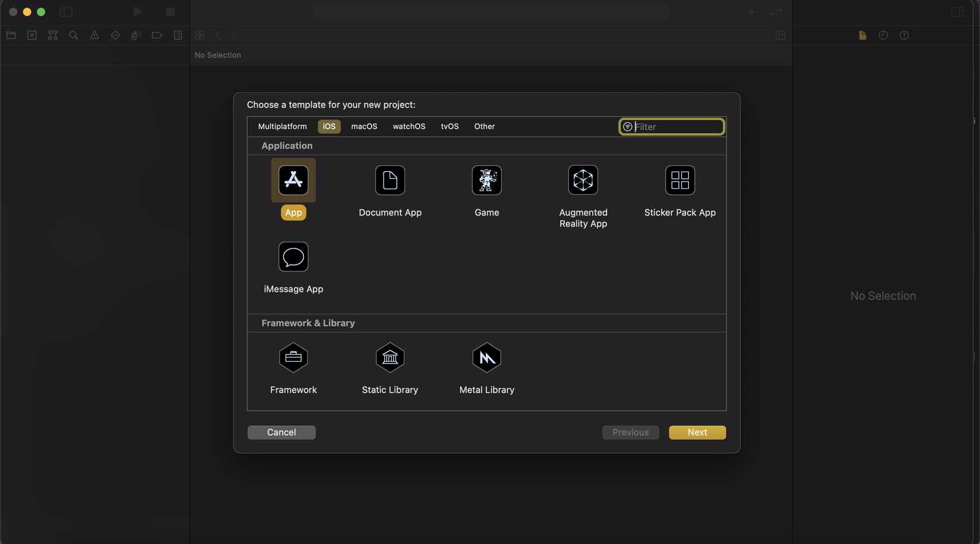Switch to the Multiplatform tab

283,126
